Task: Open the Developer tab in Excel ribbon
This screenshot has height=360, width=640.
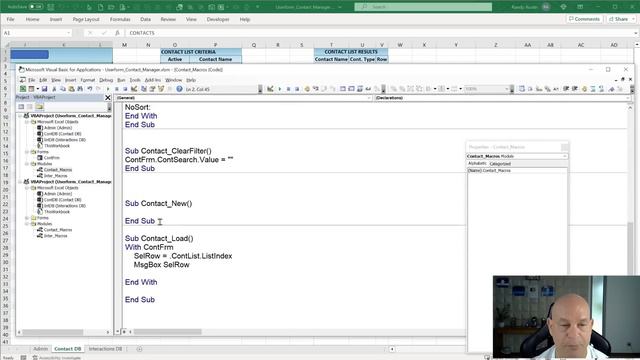Action: click(x=218, y=19)
